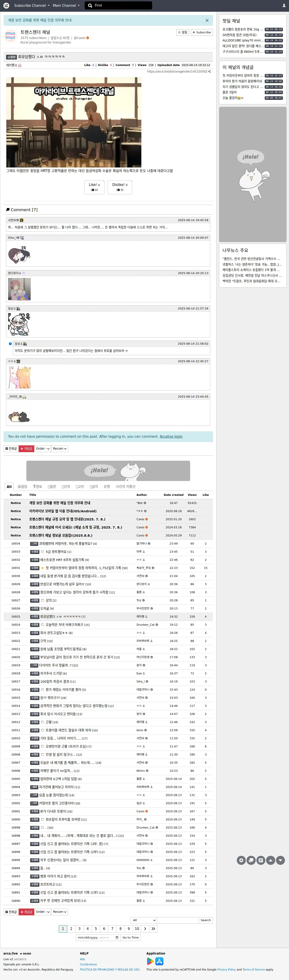Select the 정보 category tab
289x980 pixels.
38,487
